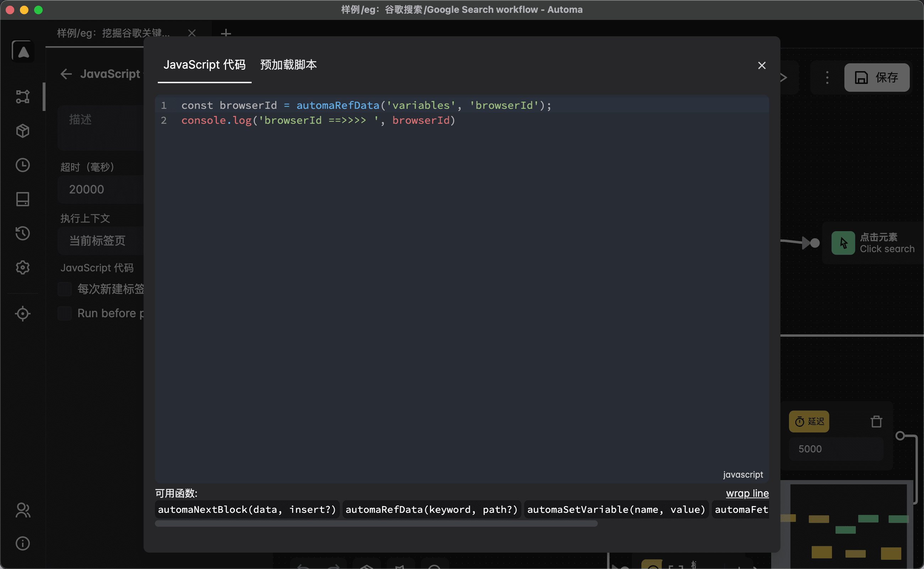Select the JavaScript 代码 tab
The height and width of the screenshot is (569, 924).
click(x=204, y=65)
